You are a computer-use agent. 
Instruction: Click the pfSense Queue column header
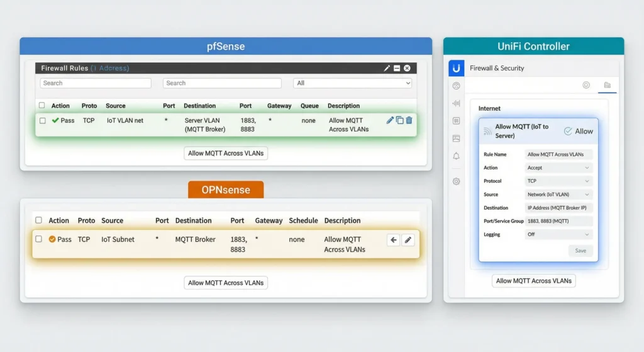[309, 106]
